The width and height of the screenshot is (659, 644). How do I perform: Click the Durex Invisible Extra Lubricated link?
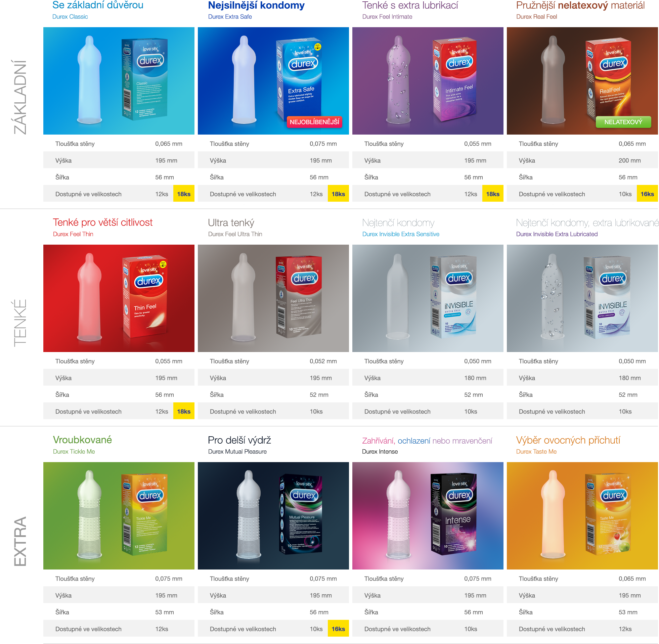click(x=557, y=234)
